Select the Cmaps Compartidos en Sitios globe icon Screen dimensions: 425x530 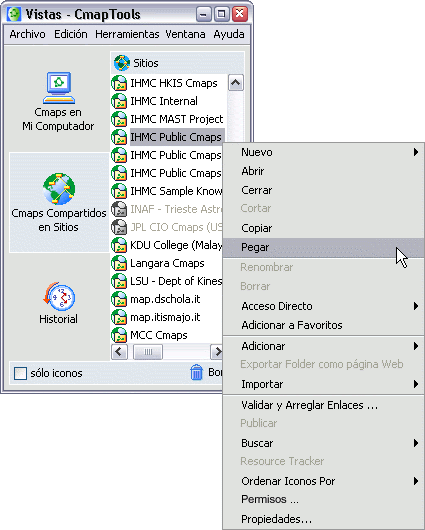click(x=59, y=189)
